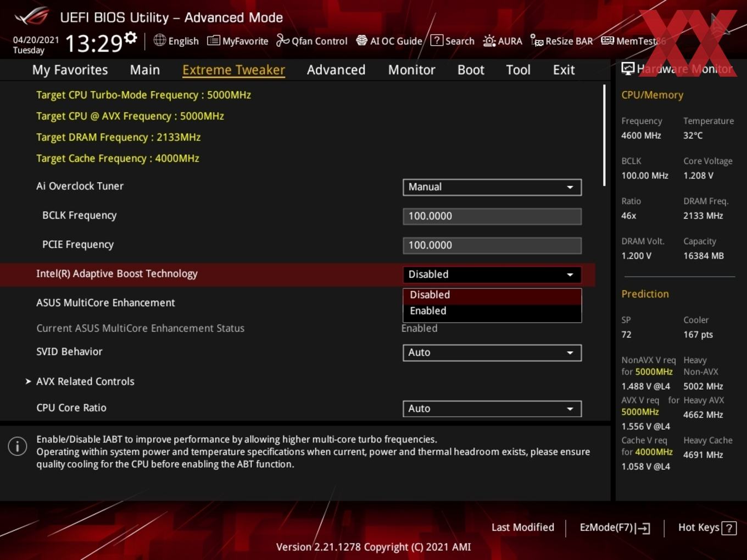
Task: Click the version copyright text
Action: [x=374, y=547]
